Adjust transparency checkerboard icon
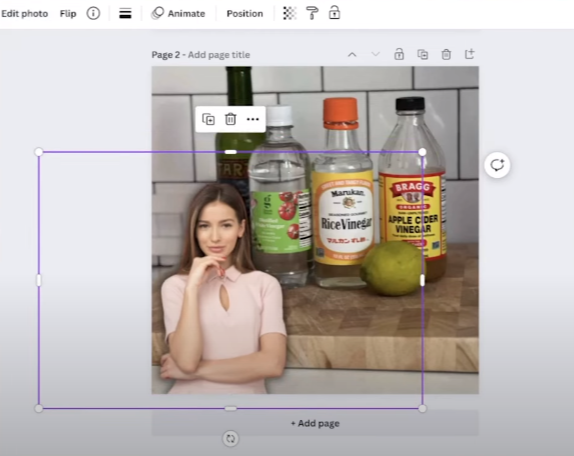The height and width of the screenshot is (456, 574). pyautogui.click(x=290, y=14)
